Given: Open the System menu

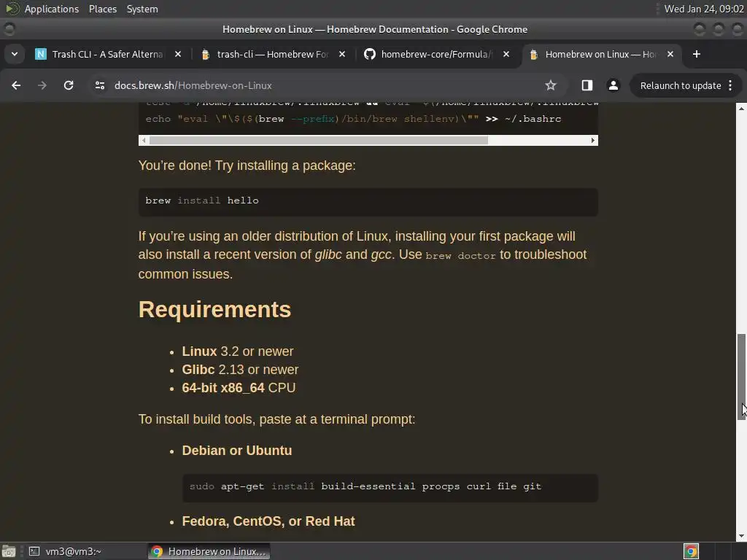Looking at the screenshot, I should 142,9.
